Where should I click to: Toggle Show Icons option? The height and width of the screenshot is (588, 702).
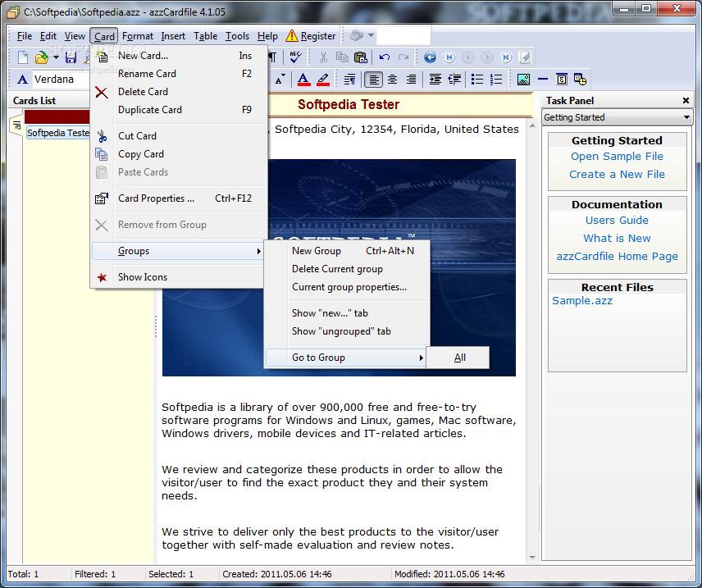click(x=179, y=277)
